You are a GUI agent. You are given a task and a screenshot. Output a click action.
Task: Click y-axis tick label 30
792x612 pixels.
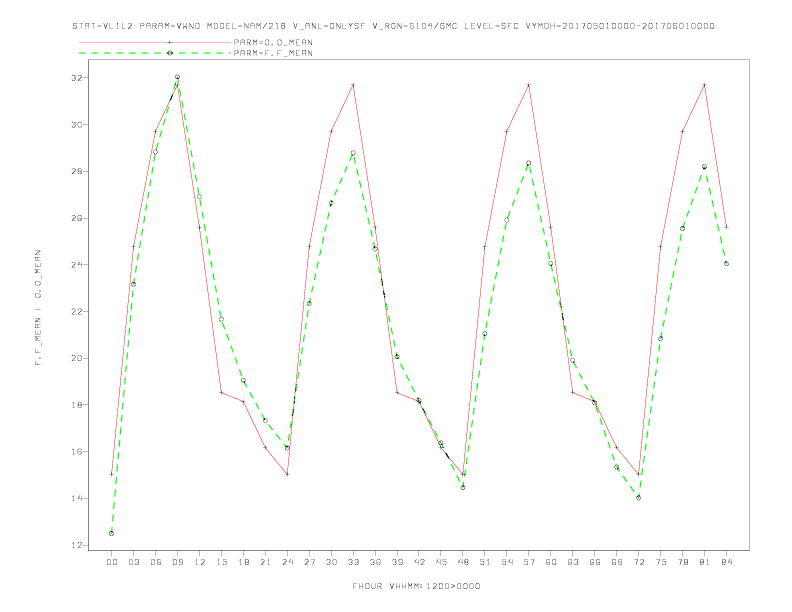(77, 125)
